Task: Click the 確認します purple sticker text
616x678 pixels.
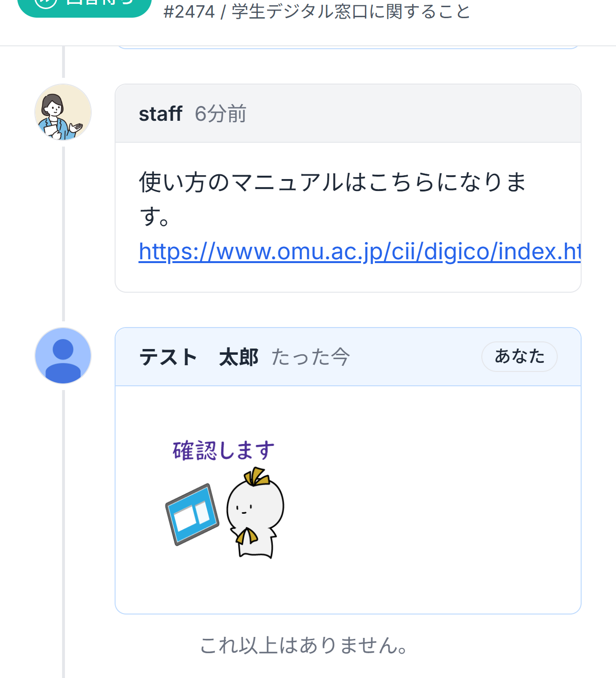Action: 223,451
